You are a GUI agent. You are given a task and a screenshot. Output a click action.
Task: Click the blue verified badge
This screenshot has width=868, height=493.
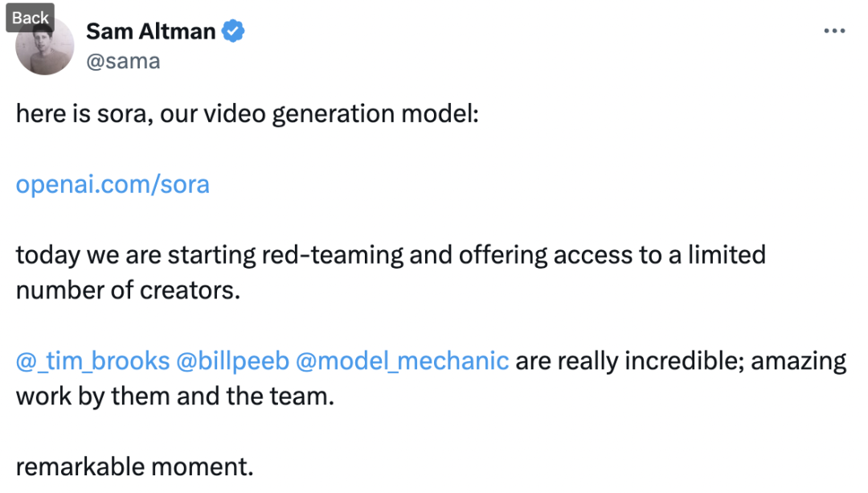coord(233,31)
